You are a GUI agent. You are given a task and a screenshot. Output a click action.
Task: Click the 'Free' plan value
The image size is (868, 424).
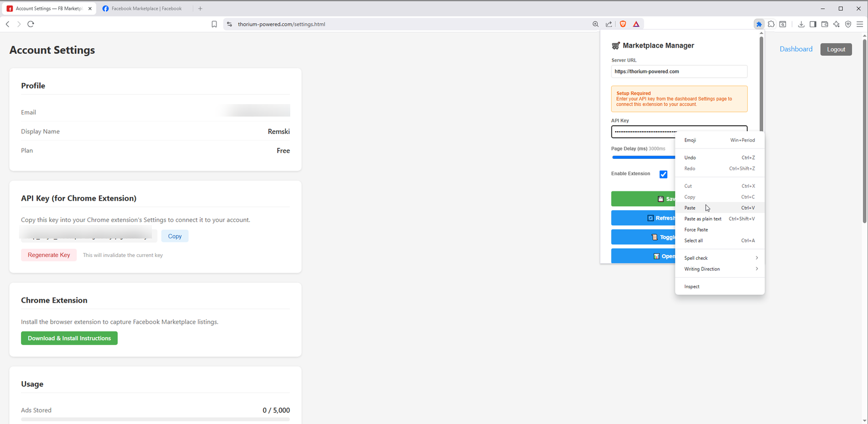(x=283, y=151)
